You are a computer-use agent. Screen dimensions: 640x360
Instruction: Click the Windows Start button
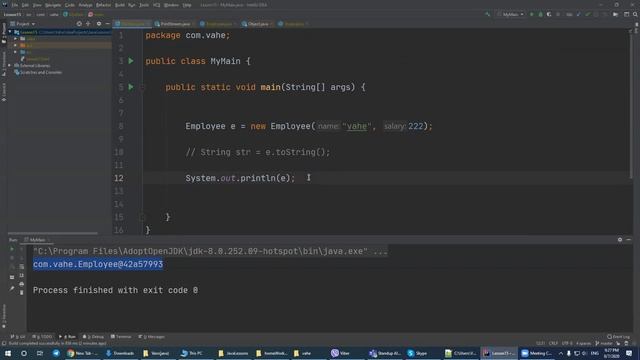point(8,353)
